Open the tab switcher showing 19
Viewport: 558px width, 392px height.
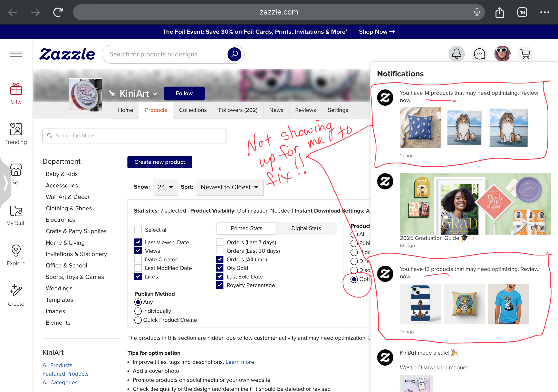[522, 12]
